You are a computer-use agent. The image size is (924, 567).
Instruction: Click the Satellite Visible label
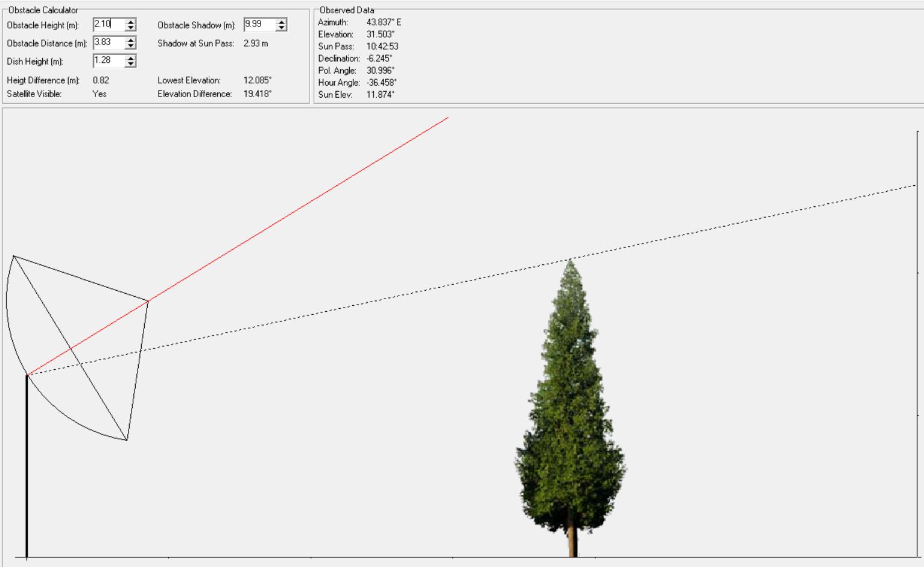point(34,94)
